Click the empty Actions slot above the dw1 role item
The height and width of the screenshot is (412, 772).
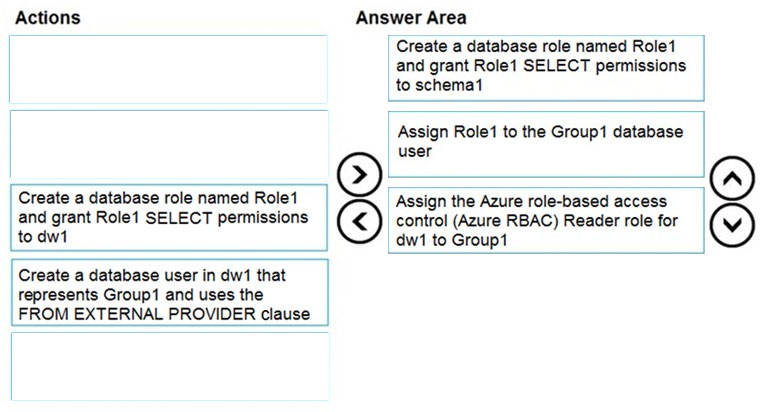(169, 144)
